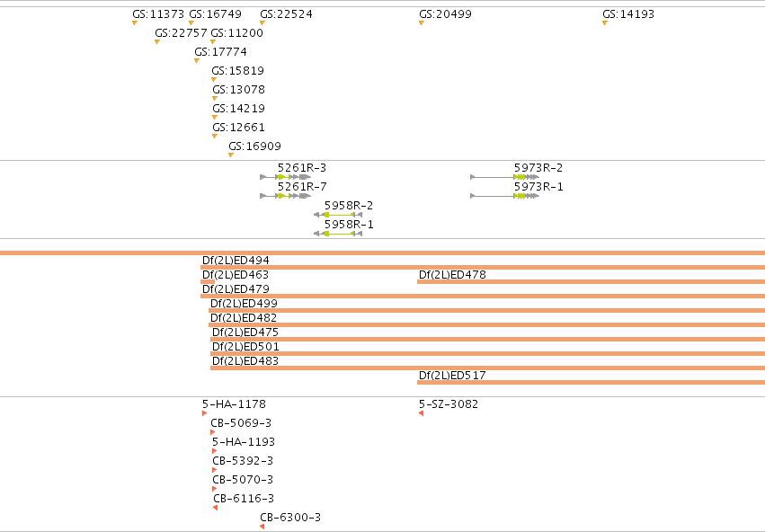Select the GS:17774 orange triangle
This screenshot has height=532, width=765.
[x=197, y=61]
